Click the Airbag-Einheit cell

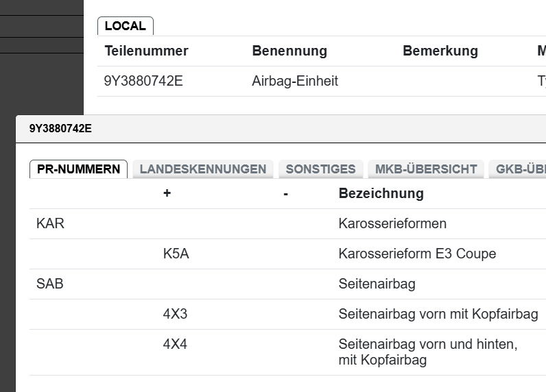click(x=295, y=82)
